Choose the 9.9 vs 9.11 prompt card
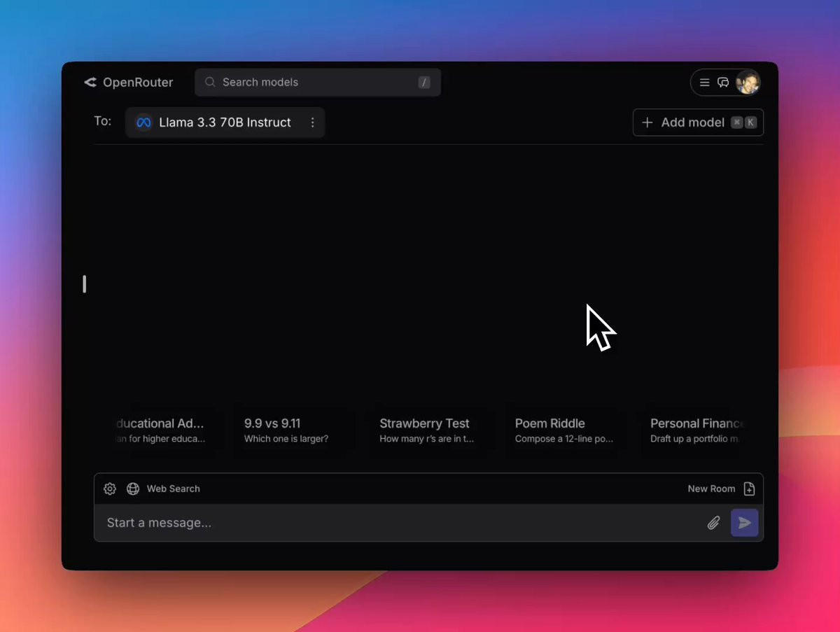The height and width of the screenshot is (632, 840). click(x=294, y=430)
